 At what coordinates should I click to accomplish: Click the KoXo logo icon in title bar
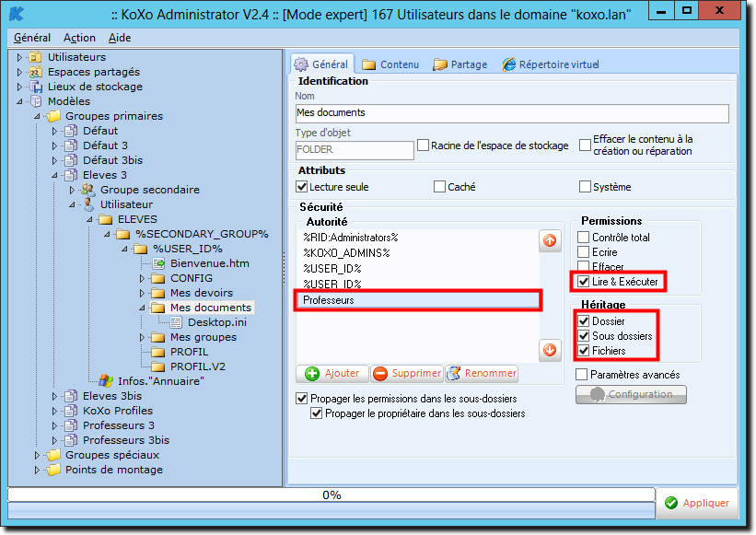[x=16, y=14]
